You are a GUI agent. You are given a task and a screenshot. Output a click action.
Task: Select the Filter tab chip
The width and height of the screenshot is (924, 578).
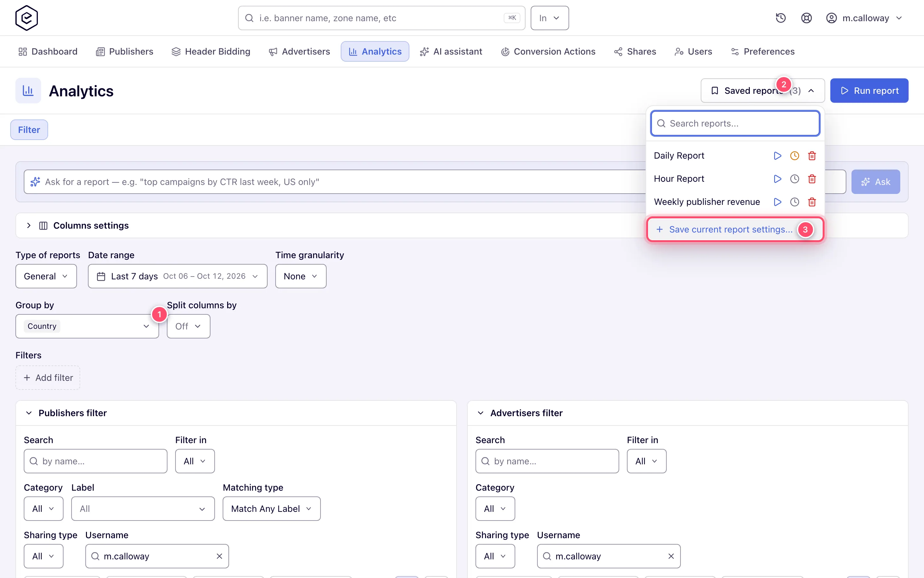click(x=29, y=130)
